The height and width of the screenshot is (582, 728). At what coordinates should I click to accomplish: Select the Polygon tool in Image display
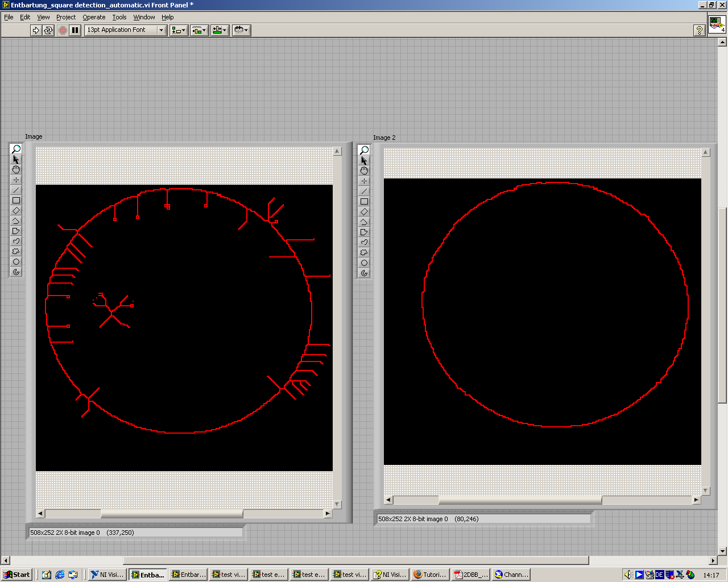pos(16,231)
